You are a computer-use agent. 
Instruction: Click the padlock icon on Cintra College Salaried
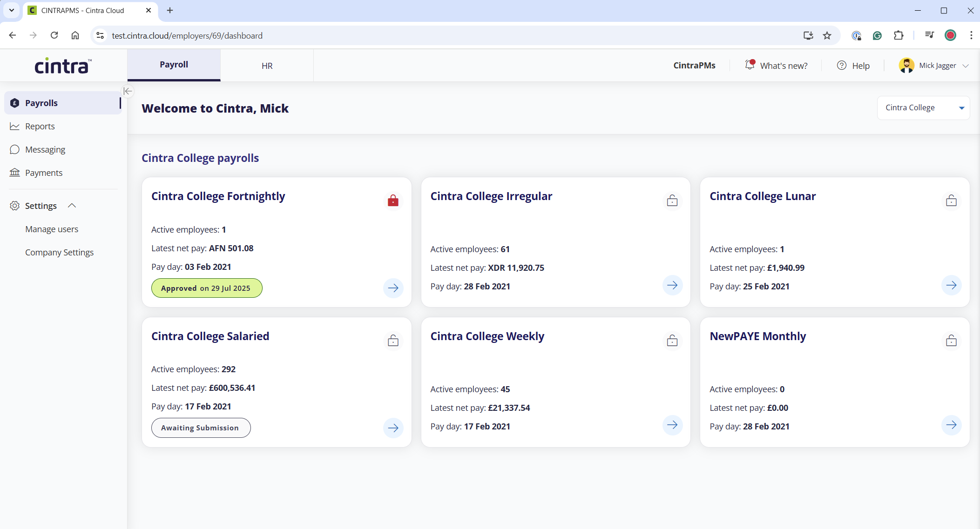393,341
